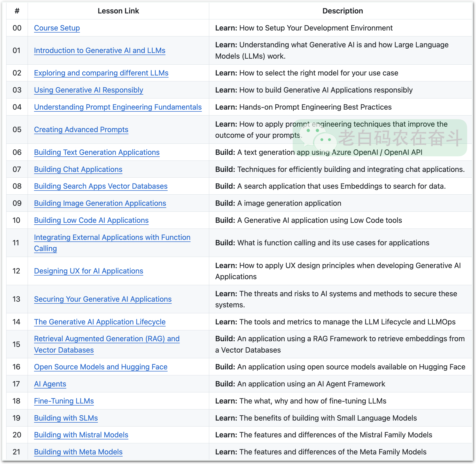Click description 'How to Setup Your Development Environment'
Screen dimensions: 476x464
pos(316,28)
